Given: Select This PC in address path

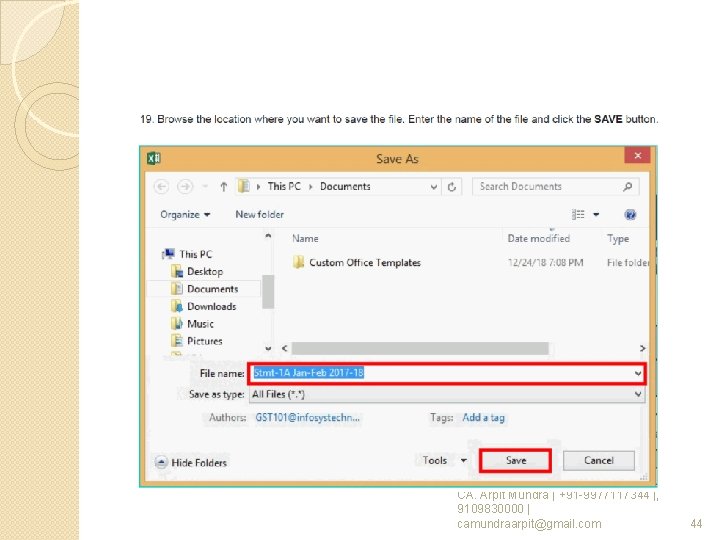Looking at the screenshot, I should coord(284,186).
